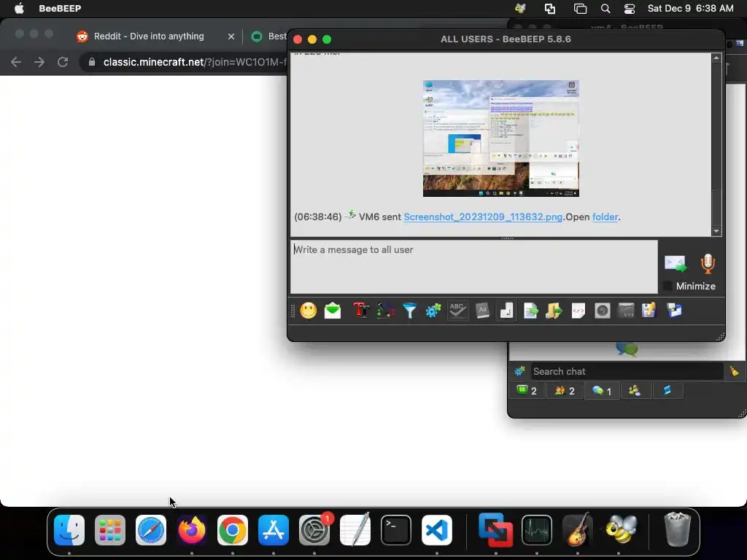Image resolution: width=747 pixels, height=560 pixels.
Task: Switch to the chats tab showing 1
Action: click(x=602, y=391)
